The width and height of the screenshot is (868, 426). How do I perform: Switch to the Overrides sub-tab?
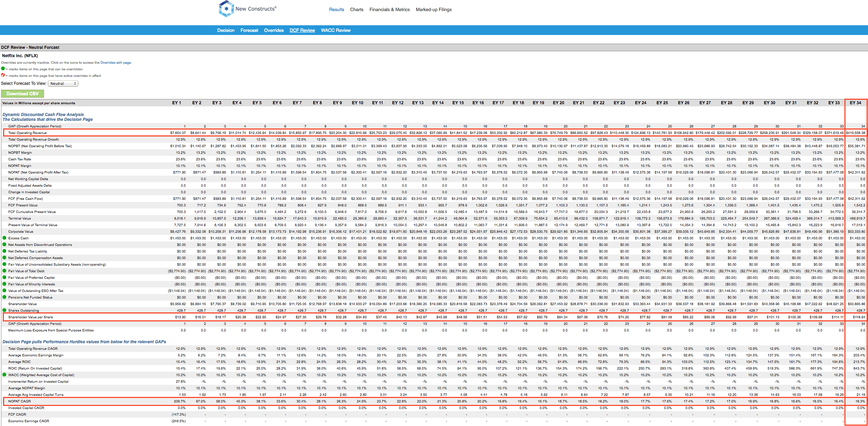[274, 30]
